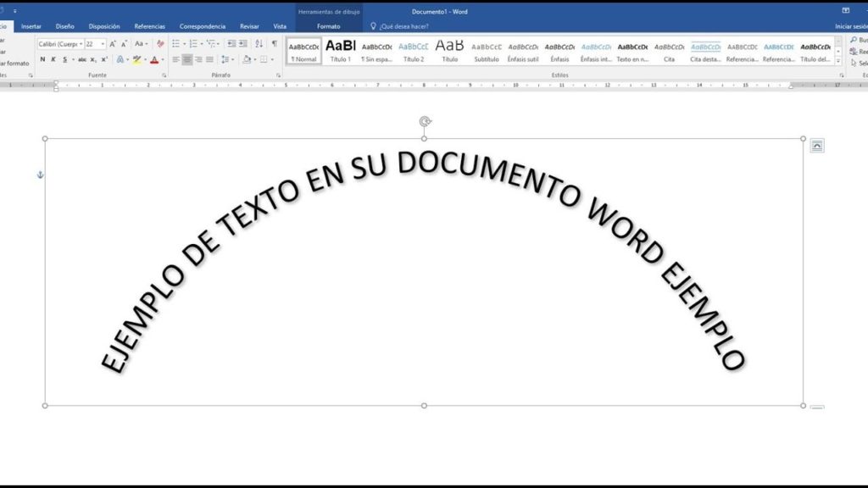Screen dimensions: 868x488
Task: Apply the Título 1 style
Action: [x=341, y=51]
